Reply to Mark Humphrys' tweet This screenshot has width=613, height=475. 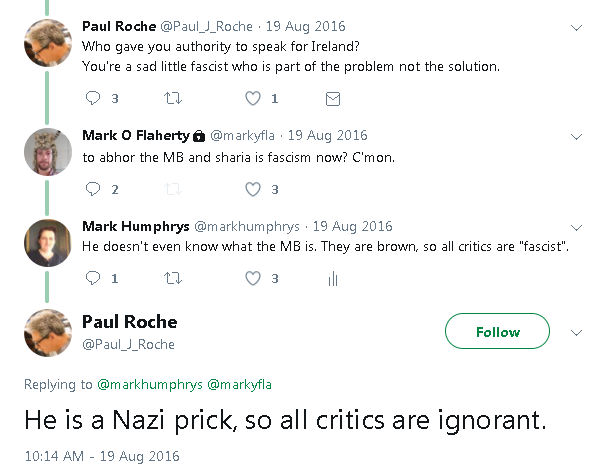(x=94, y=279)
